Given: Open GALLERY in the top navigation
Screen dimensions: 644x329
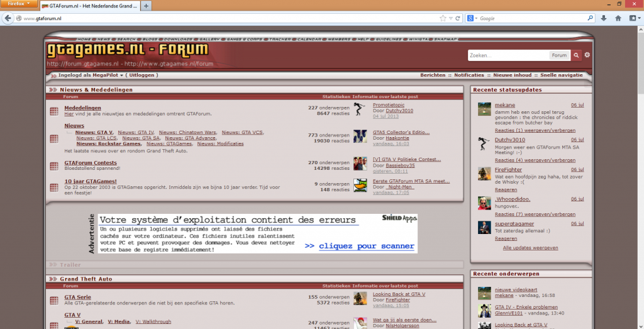Looking at the screenshot, I should coord(209,39).
